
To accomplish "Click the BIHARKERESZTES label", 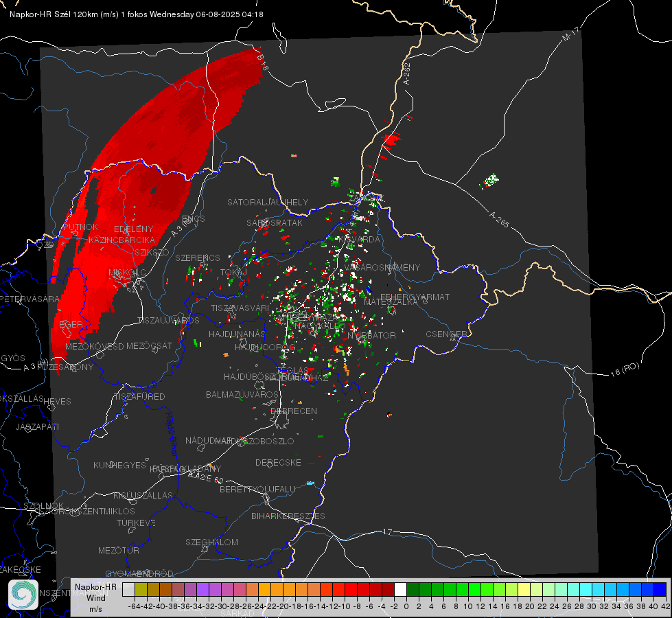I will [288, 516].
